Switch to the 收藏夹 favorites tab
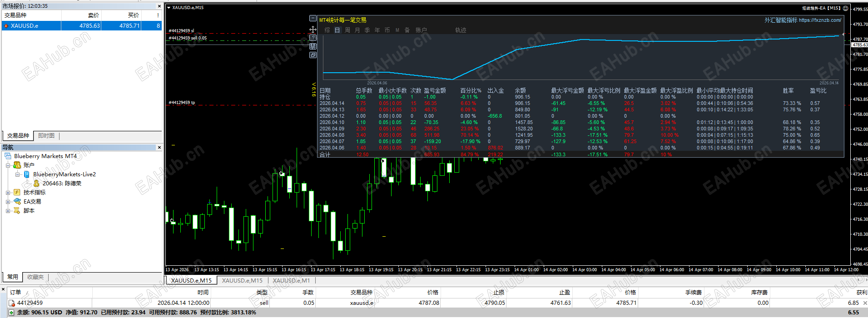The width and height of the screenshot is (868, 318). [35, 277]
